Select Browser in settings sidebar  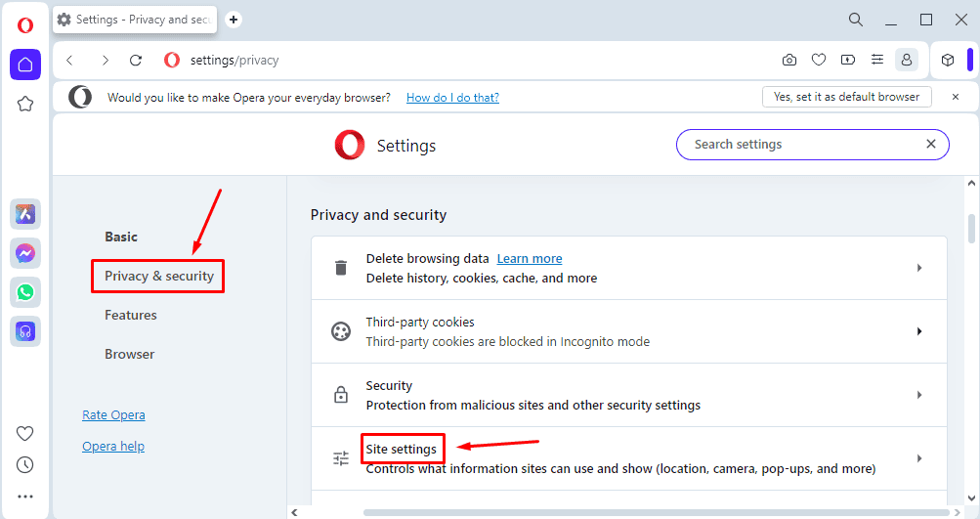click(129, 354)
